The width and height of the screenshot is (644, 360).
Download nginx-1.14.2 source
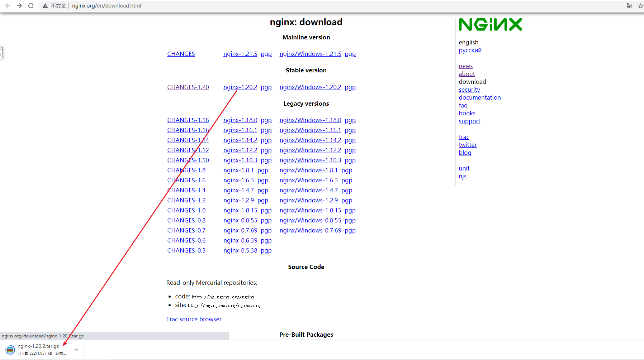click(x=240, y=140)
